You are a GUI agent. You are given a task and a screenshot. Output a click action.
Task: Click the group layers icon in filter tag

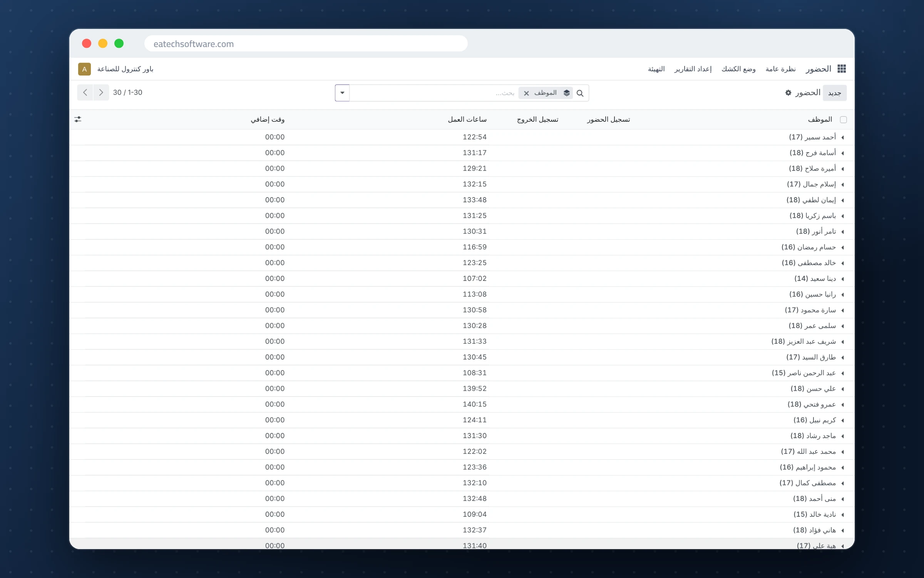567,93
